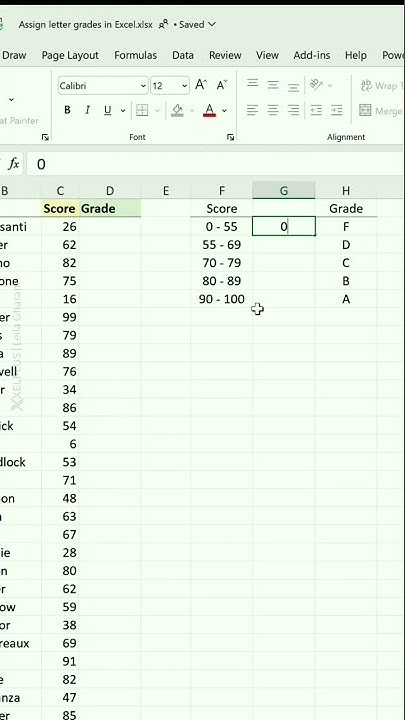405x720 pixels.
Task: Select the grade F cell
Action: point(346,226)
